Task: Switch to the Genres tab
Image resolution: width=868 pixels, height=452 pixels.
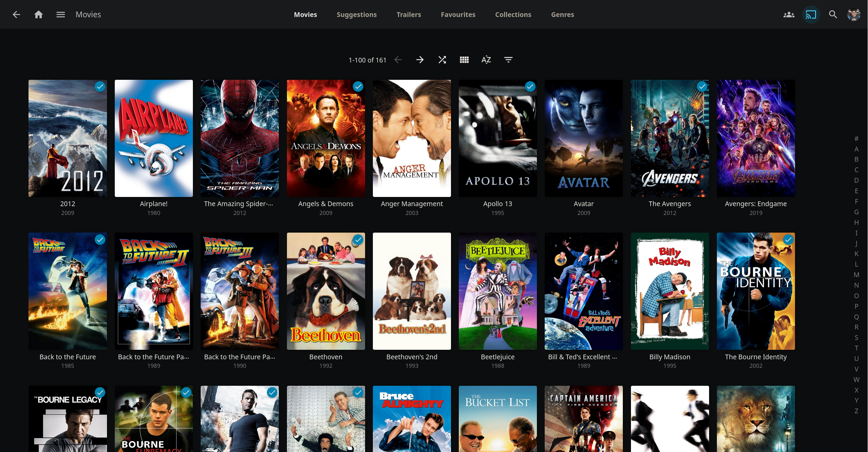Action: point(562,15)
